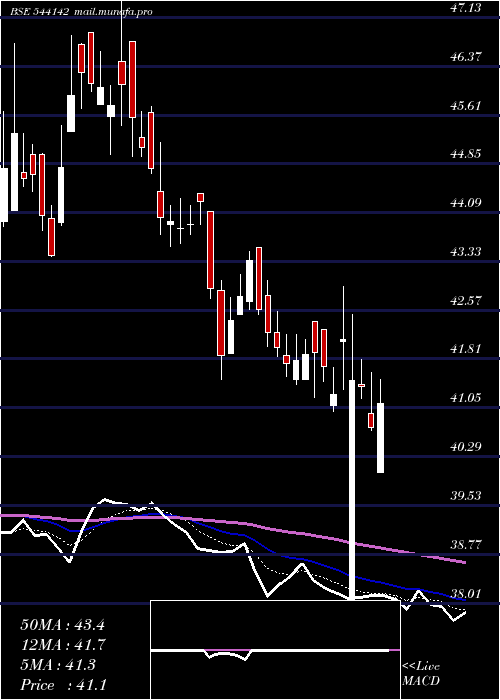Click the 44.85 price axis label
Screen dimensions: 500x700
(x=466, y=154)
